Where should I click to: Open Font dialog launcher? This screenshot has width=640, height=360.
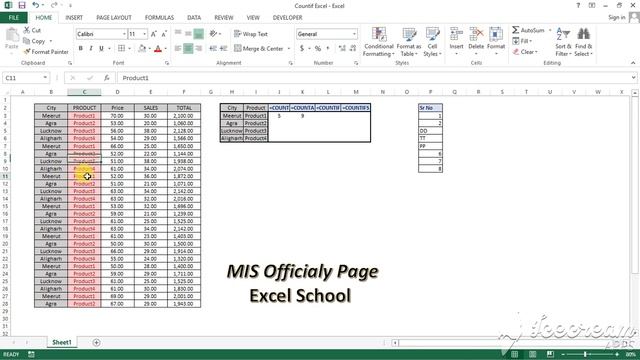pos(167,63)
